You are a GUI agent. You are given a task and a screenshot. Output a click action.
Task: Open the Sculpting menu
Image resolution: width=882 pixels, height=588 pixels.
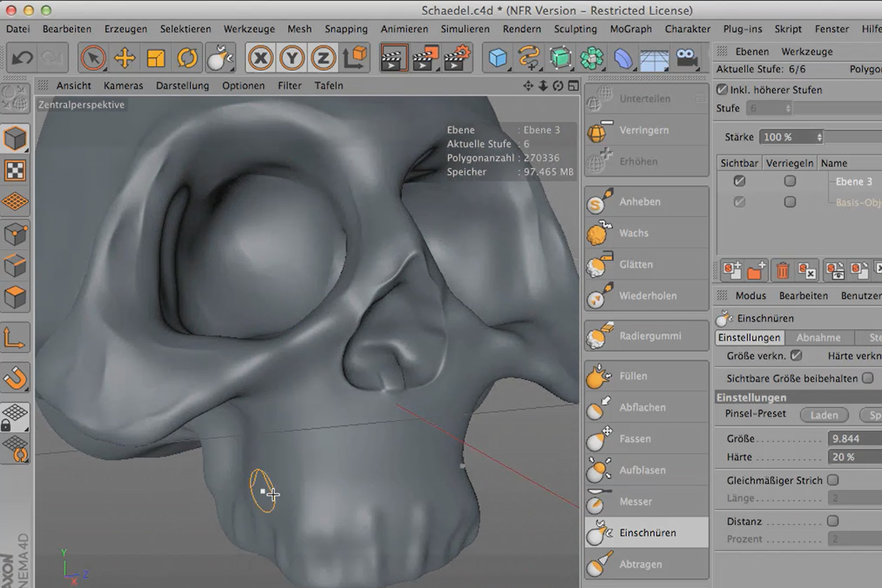click(x=576, y=29)
